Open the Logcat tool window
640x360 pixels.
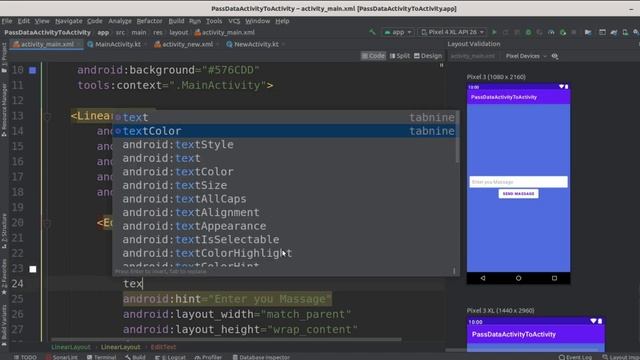click(x=171, y=357)
